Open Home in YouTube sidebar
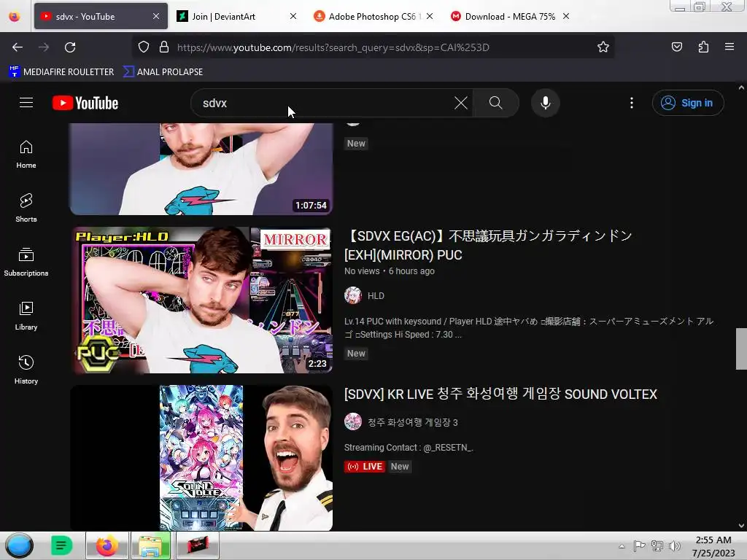Viewport: 747px width, 560px height. point(26,155)
